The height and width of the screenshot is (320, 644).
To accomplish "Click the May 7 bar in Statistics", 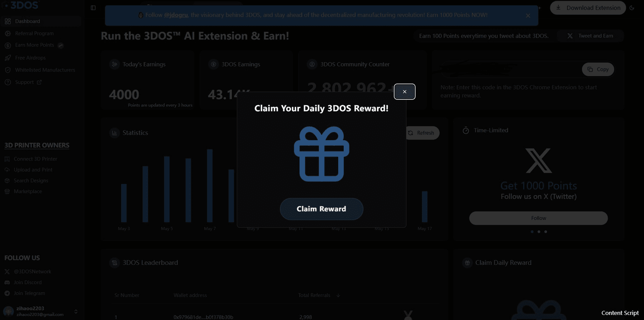I will point(210,186).
